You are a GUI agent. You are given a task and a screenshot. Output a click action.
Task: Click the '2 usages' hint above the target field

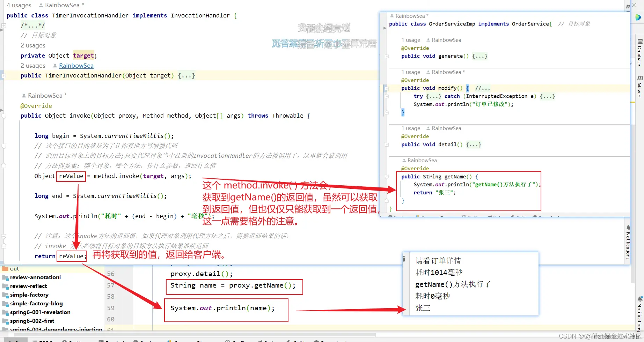tap(33, 45)
